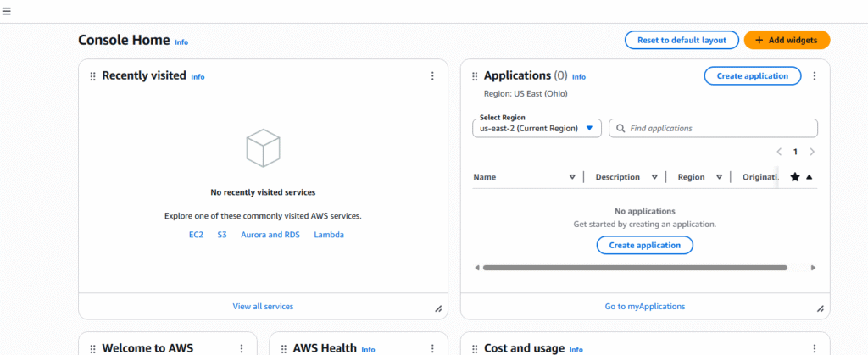
Task: Click the Add widgets button
Action: 787,41
